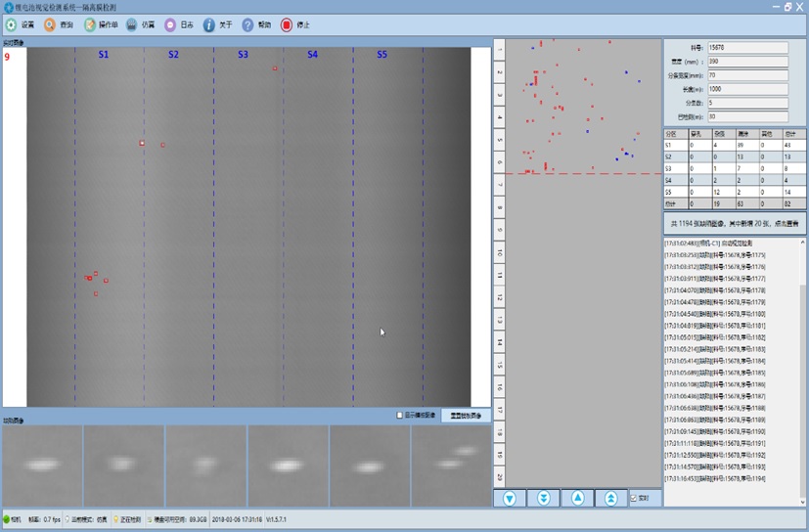The image size is (809, 532).
Task: Click the 关于 (About) info icon
Action: pos(208,24)
